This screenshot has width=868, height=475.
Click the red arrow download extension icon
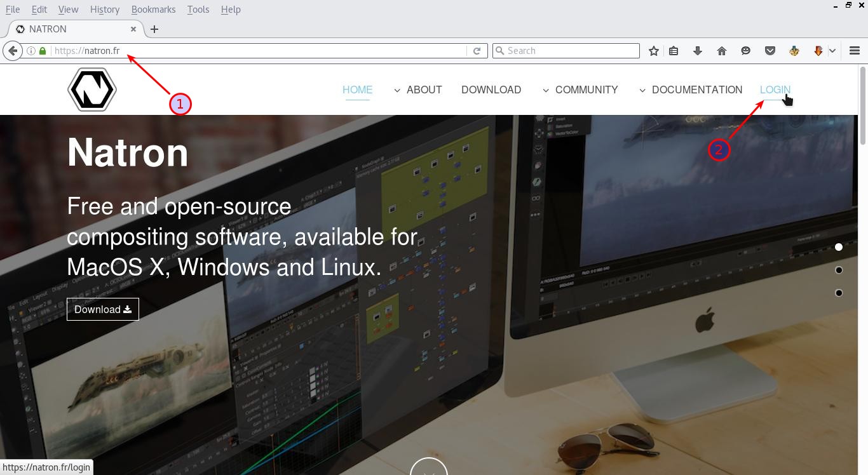click(x=818, y=50)
